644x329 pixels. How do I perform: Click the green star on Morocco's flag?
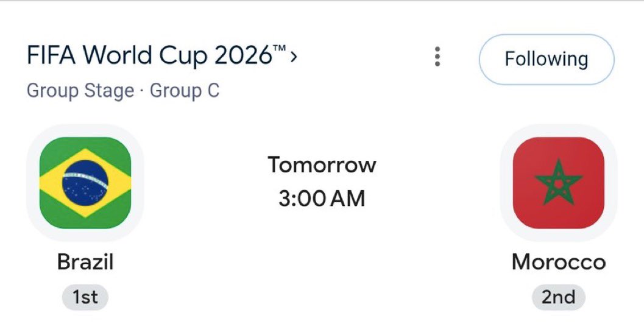(559, 182)
